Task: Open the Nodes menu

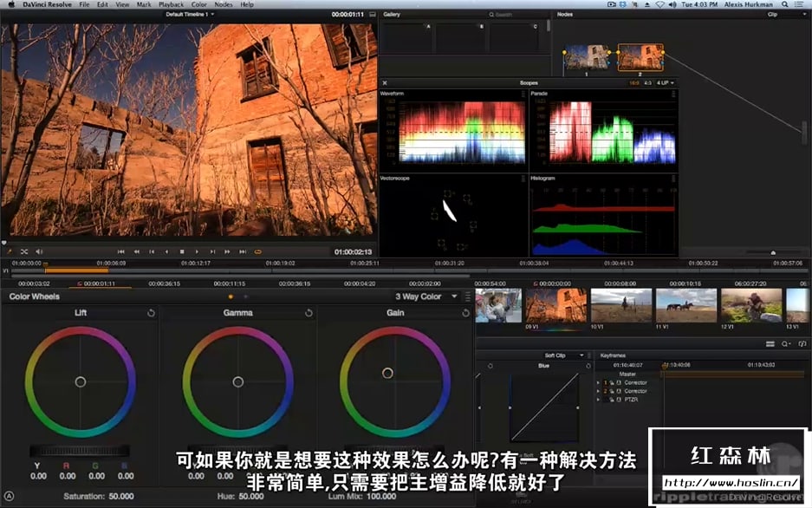Action: 224,4
